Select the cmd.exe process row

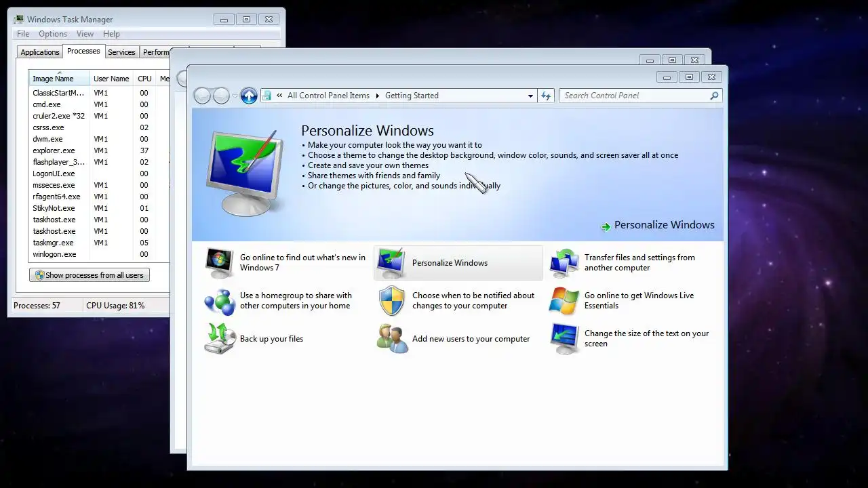[x=98, y=104]
